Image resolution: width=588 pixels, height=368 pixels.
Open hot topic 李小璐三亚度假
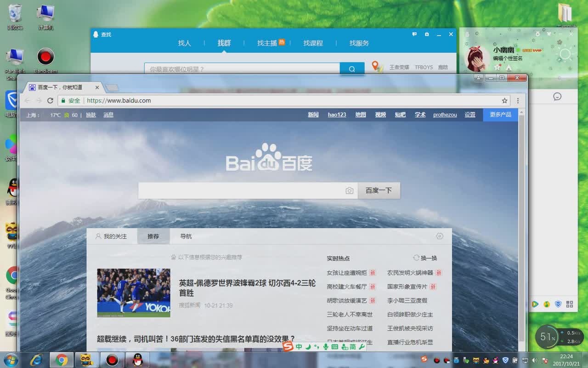pyautogui.click(x=407, y=300)
